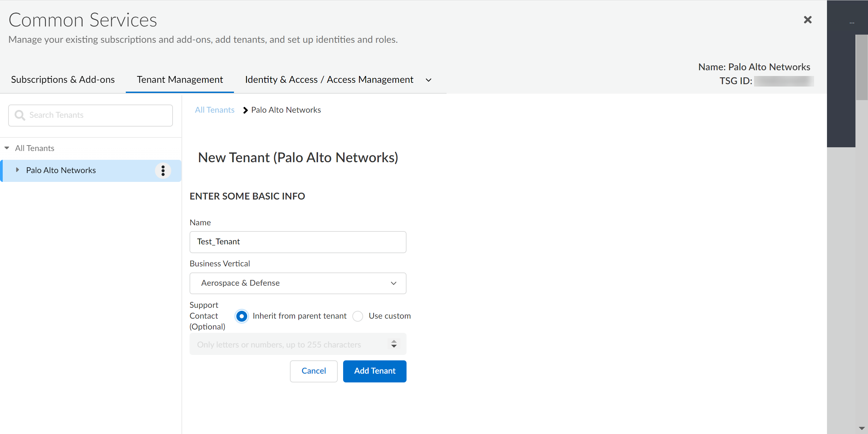Expand Palo Alto Networks tenant node
The width and height of the screenshot is (868, 434).
coord(17,170)
